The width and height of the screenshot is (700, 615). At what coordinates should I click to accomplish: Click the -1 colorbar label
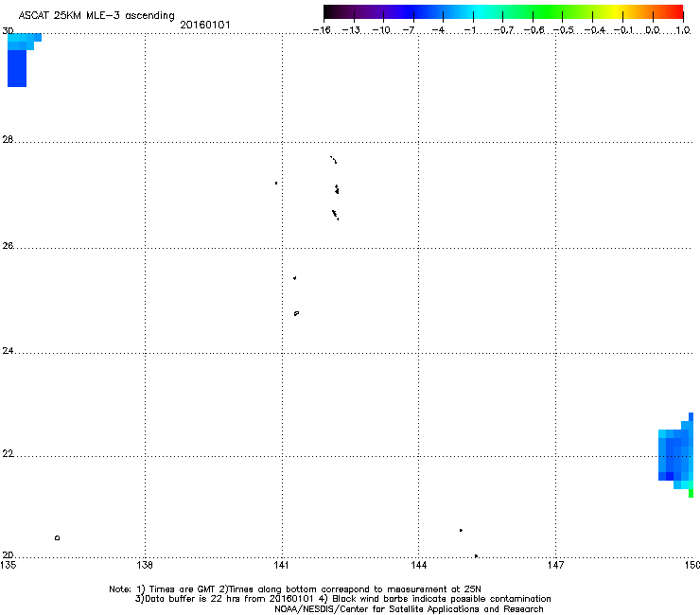point(469,30)
